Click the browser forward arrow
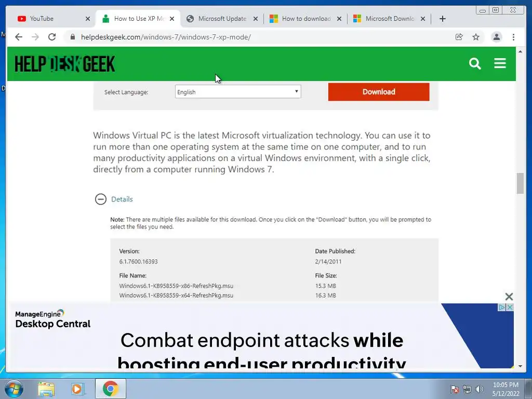 coord(35,37)
